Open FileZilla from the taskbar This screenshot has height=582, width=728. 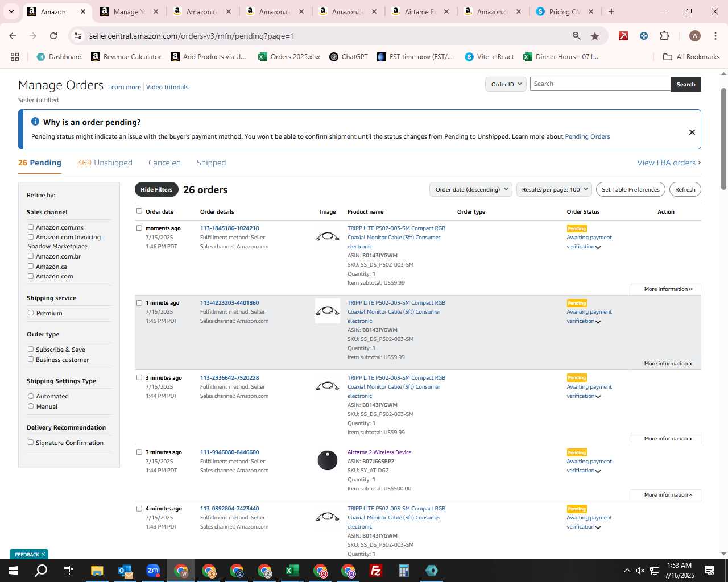[x=376, y=571]
